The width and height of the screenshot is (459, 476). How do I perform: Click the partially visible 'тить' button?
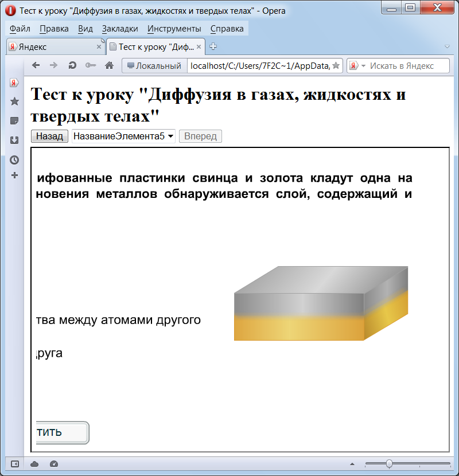[63, 432]
